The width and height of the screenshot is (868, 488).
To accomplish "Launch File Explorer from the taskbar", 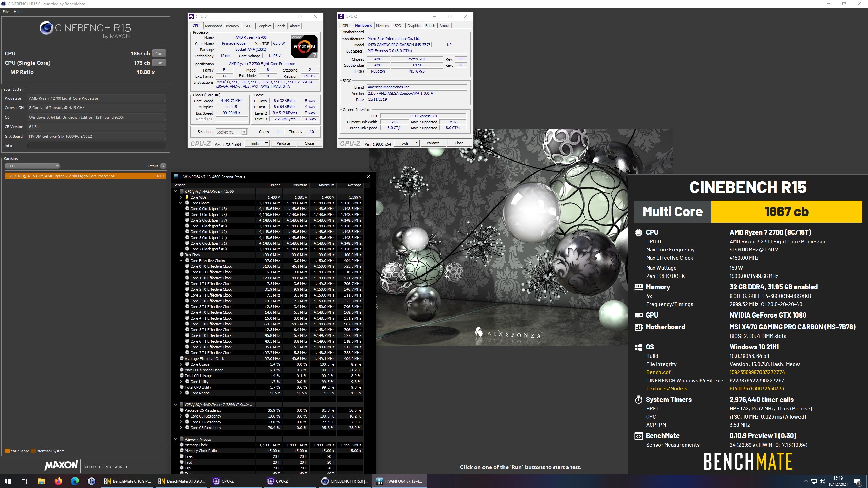I will coord(41,481).
